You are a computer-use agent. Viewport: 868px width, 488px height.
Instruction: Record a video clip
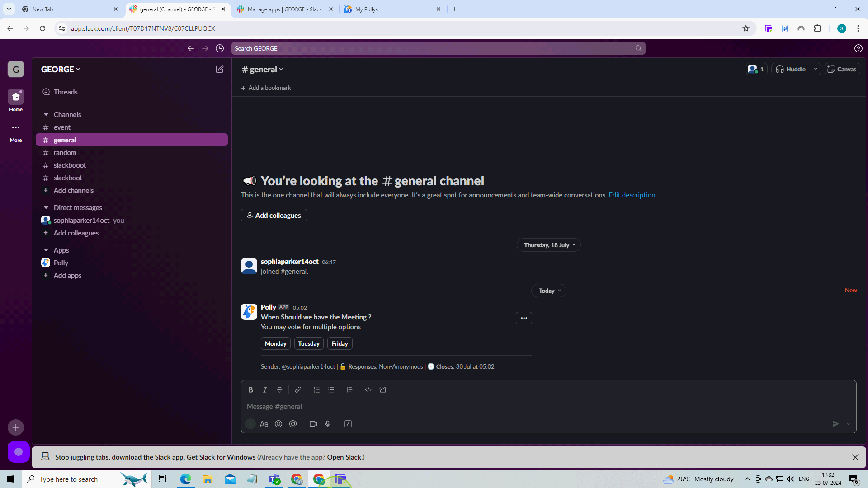tap(313, 424)
